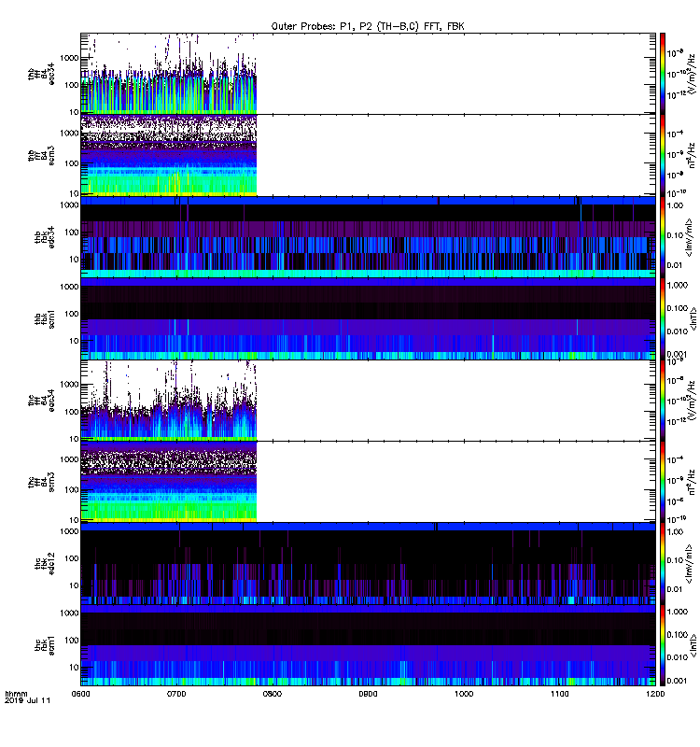Click the 'thc fbk edc12' panel label
Screen dimensions: 700x747
[45, 564]
